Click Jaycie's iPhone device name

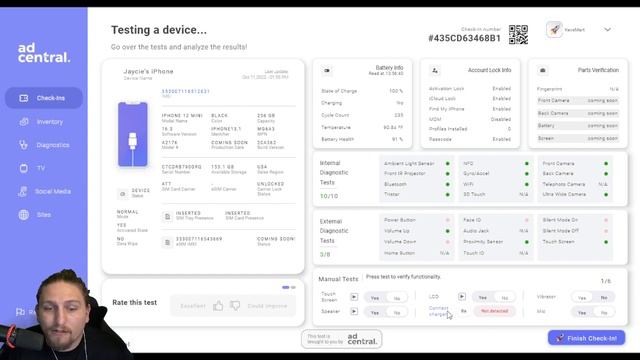(148, 71)
